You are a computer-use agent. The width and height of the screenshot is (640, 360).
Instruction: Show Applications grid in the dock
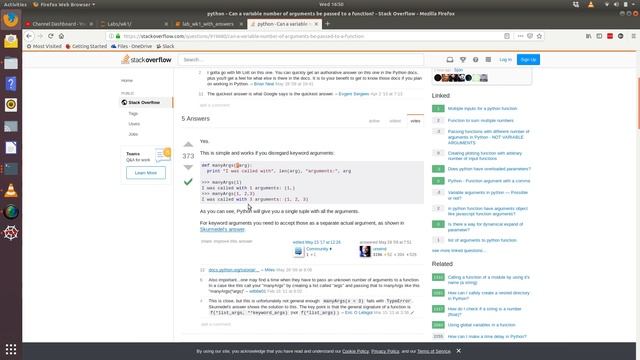click(11, 349)
